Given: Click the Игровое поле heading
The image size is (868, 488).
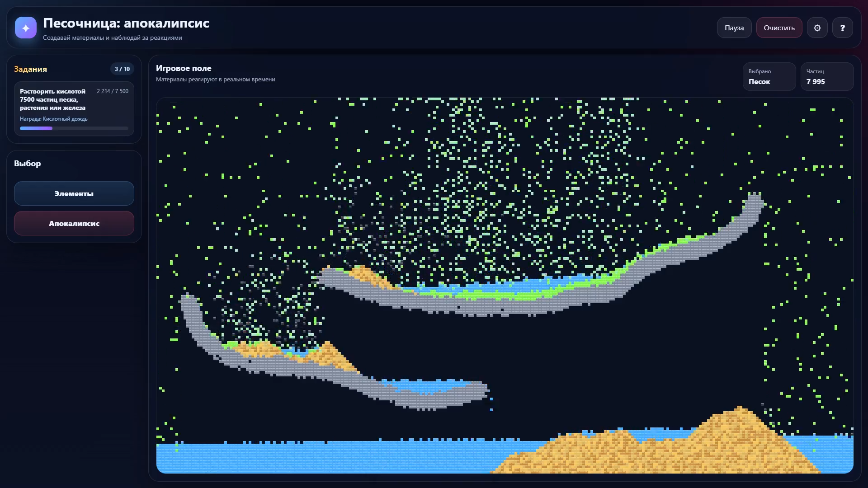Looking at the screenshot, I should coord(184,68).
